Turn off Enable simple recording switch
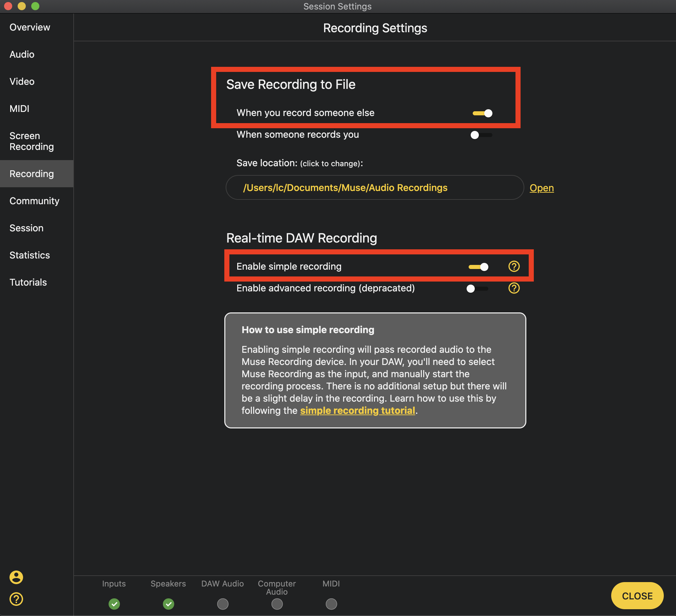Image resolution: width=676 pixels, height=616 pixels. [478, 267]
